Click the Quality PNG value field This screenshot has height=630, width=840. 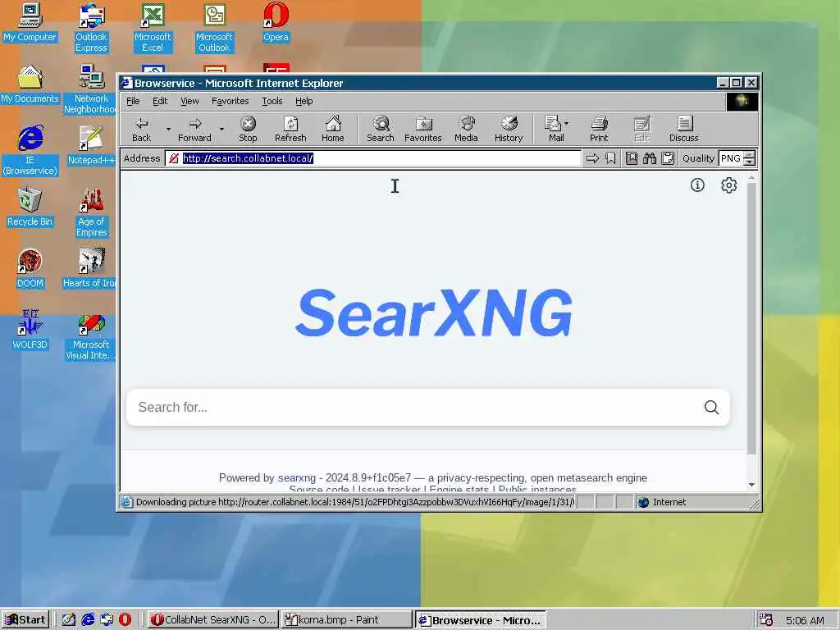pos(731,158)
